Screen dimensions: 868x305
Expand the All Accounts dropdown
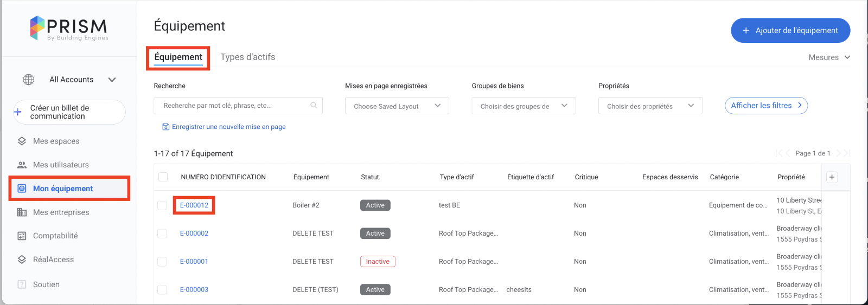click(x=112, y=80)
